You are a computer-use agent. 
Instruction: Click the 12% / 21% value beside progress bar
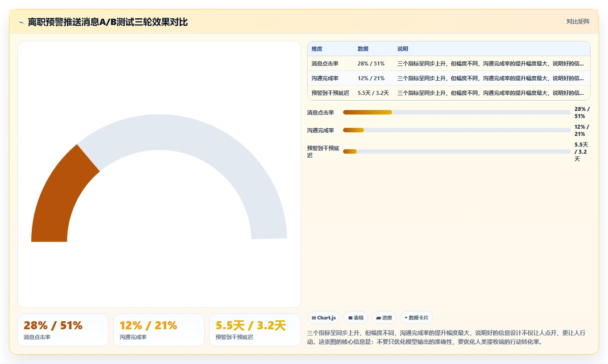click(582, 131)
